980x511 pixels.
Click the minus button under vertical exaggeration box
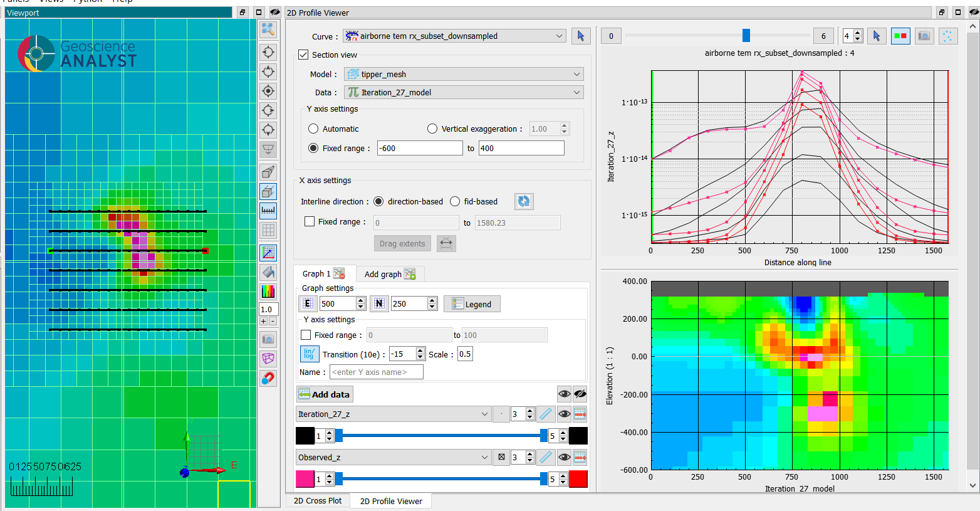point(273,321)
